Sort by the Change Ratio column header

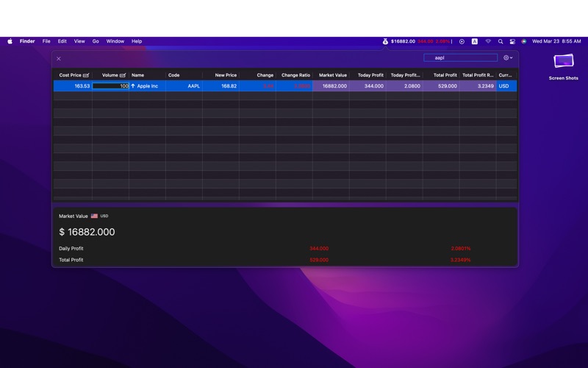pos(295,75)
